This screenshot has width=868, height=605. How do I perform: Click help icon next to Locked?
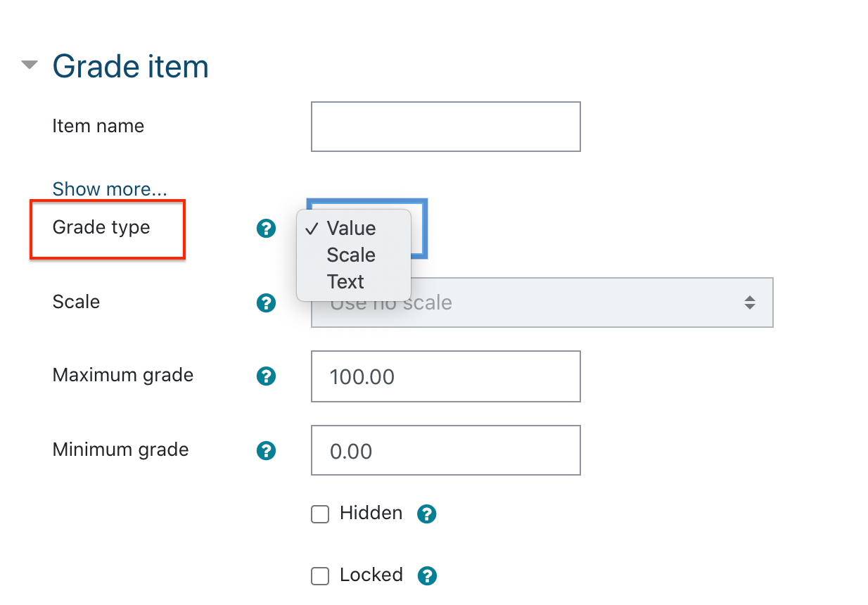click(x=427, y=576)
